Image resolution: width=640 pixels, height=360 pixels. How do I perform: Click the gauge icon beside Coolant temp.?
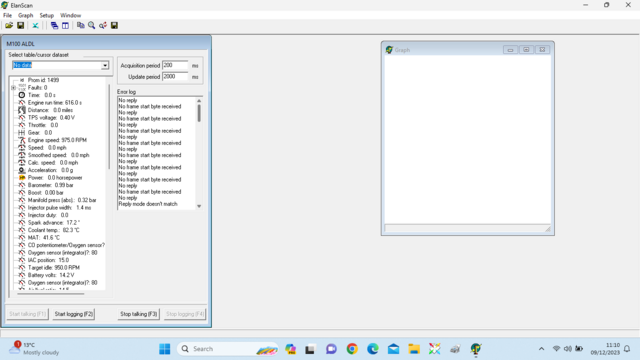[22, 230]
